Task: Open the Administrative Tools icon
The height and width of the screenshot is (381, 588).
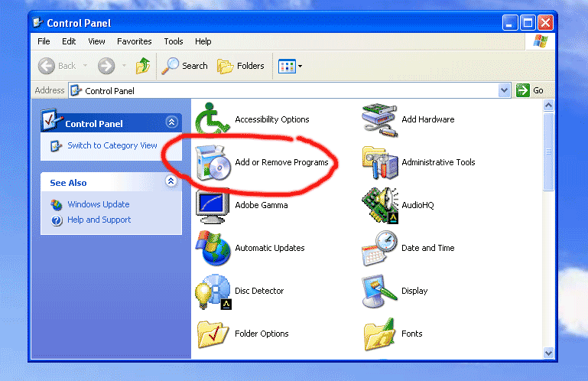Action: [x=380, y=163]
